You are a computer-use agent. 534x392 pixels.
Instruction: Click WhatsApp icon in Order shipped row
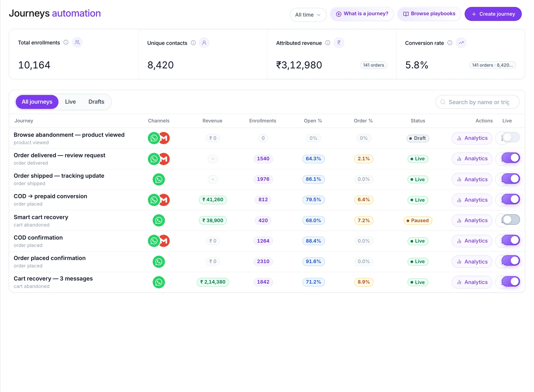(x=159, y=179)
